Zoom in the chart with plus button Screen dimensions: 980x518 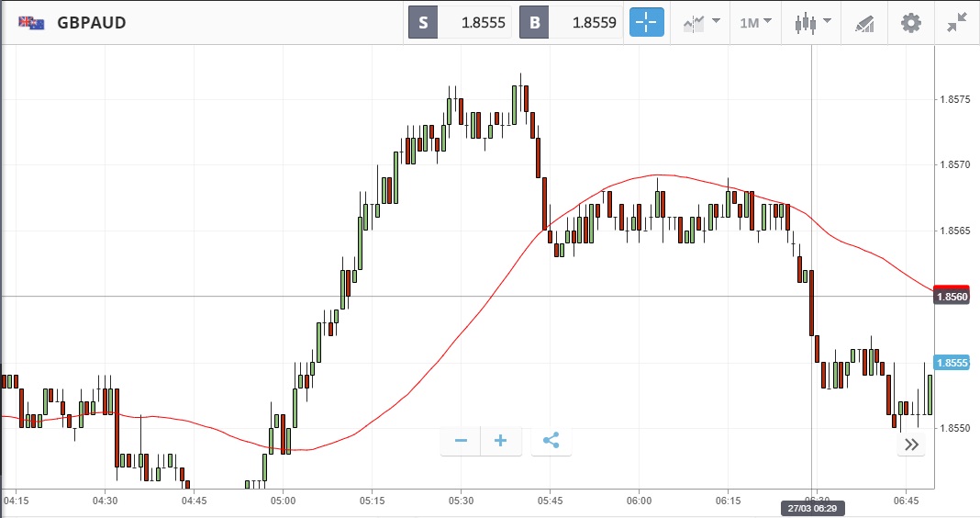coord(501,441)
